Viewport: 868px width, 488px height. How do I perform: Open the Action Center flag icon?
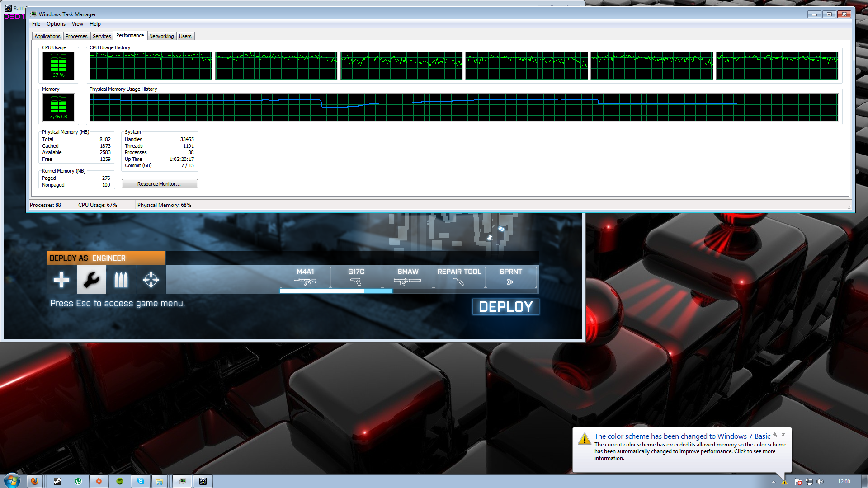pyautogui.click(x=798, y=482)
